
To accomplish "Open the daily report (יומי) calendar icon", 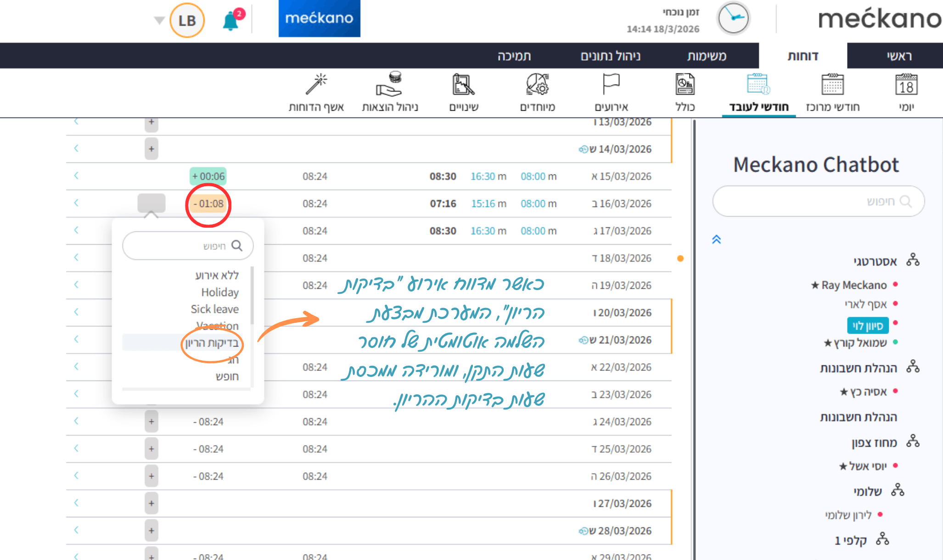I will (x=906, y=85).
